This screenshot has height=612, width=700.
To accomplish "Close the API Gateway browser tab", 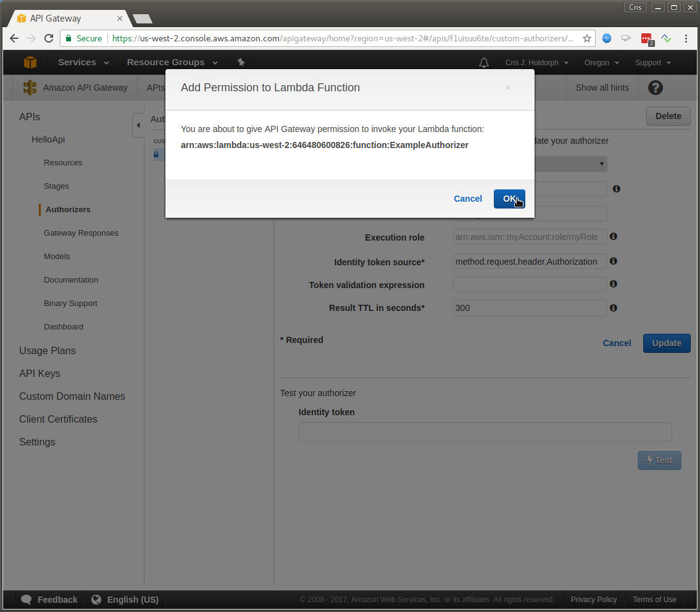I will pos(119,19).
